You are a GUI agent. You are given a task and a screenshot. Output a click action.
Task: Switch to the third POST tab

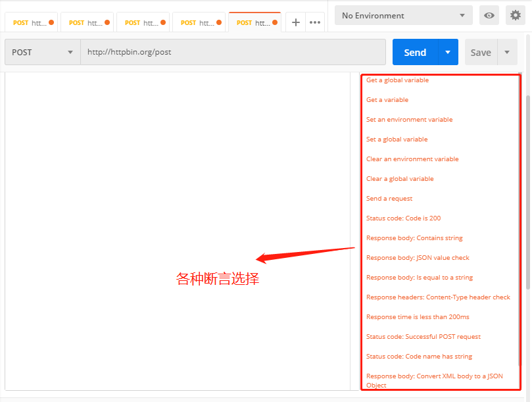(143, 23)
